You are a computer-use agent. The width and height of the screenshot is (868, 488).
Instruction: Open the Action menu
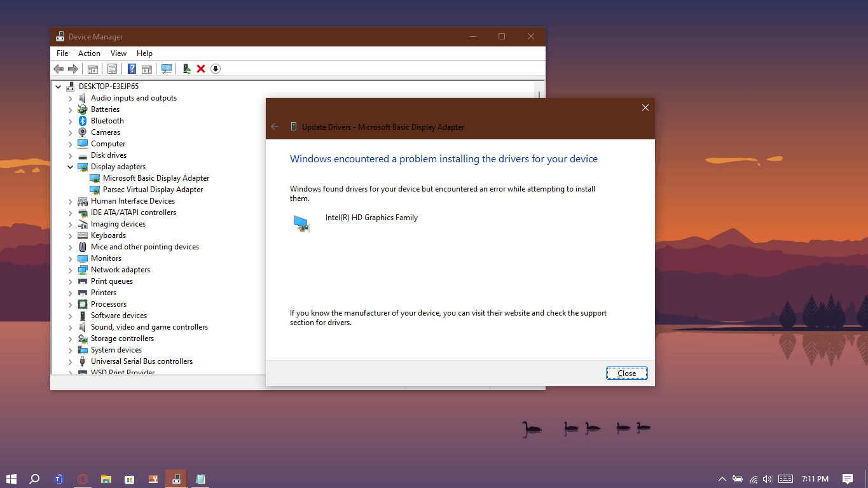click(x=89, y=53)
